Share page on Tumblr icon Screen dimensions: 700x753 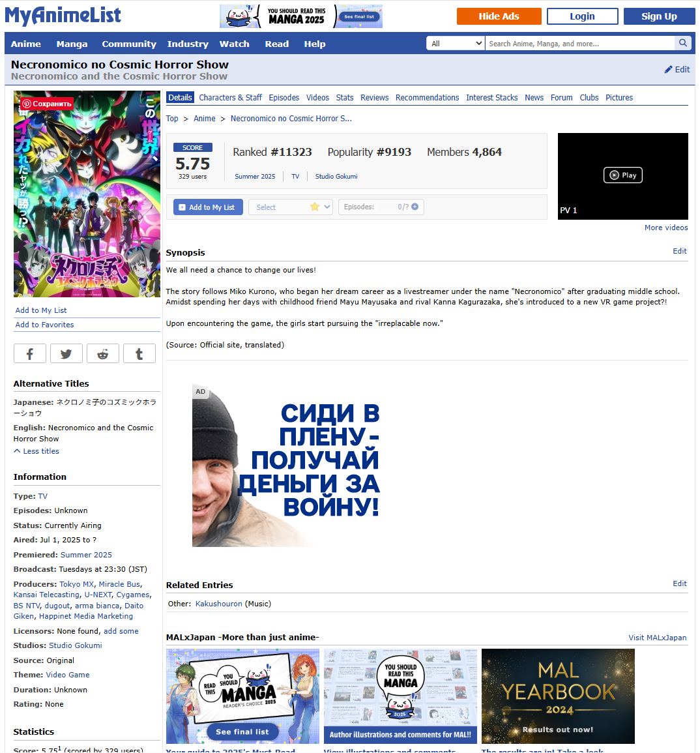(139, 354)
